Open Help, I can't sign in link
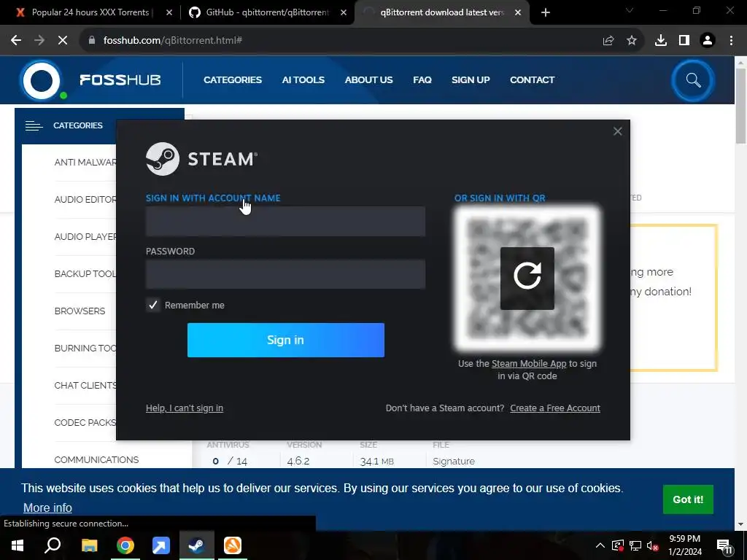Image resolution: width=747 pixels, height=560 pixels. click(185, 408)
